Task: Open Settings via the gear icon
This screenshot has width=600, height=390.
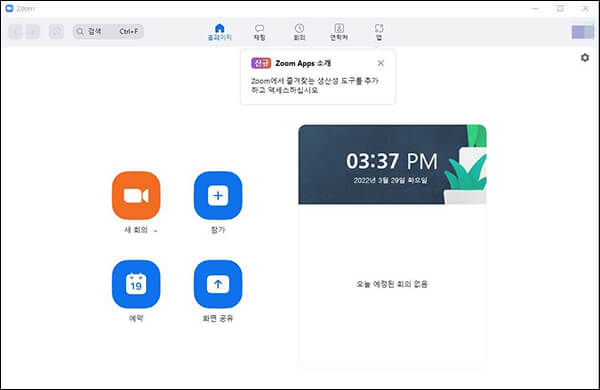Action: point(585,58)
